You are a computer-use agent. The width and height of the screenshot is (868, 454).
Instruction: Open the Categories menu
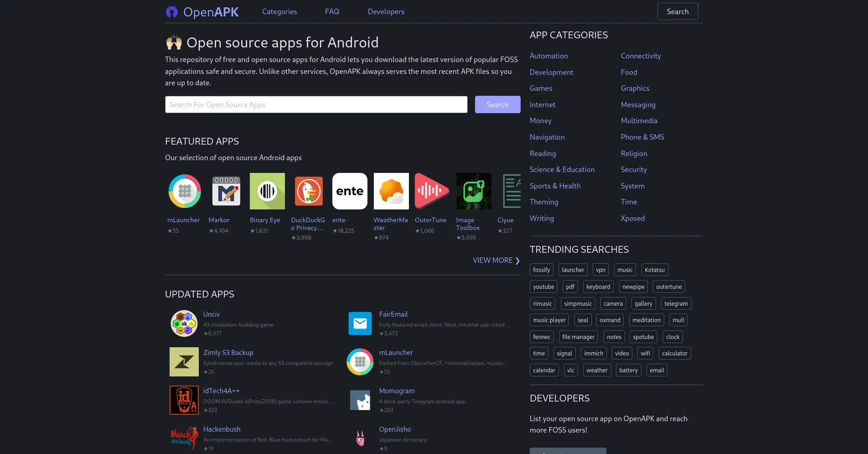[x=279, y=11]
